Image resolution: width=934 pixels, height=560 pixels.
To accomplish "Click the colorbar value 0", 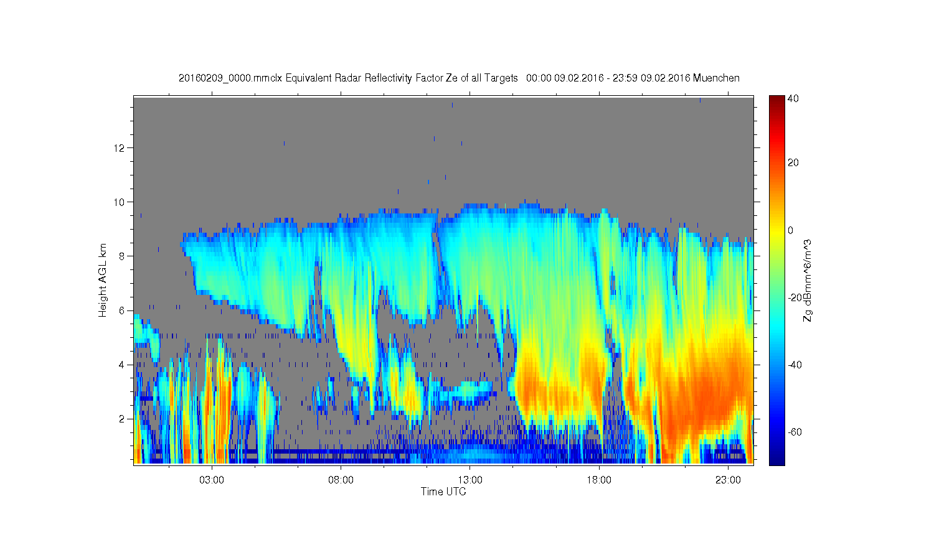I will 791,230.
